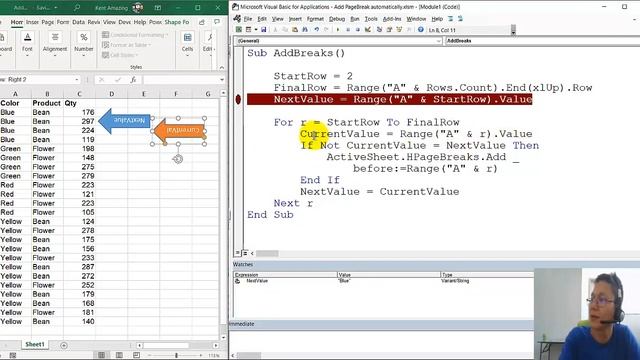
Task: Select the Sheet1 worksheet tab
Action: [35, 344]
